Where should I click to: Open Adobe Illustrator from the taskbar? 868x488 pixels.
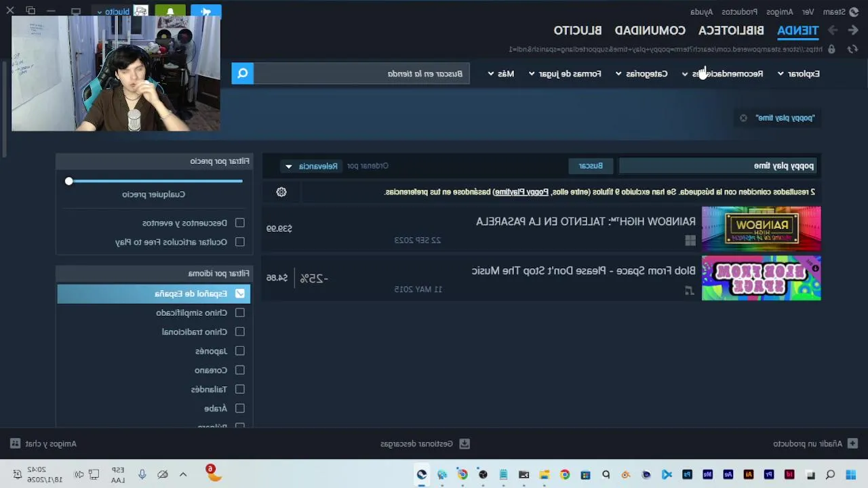pyautogui.click(x=749, y=474)
